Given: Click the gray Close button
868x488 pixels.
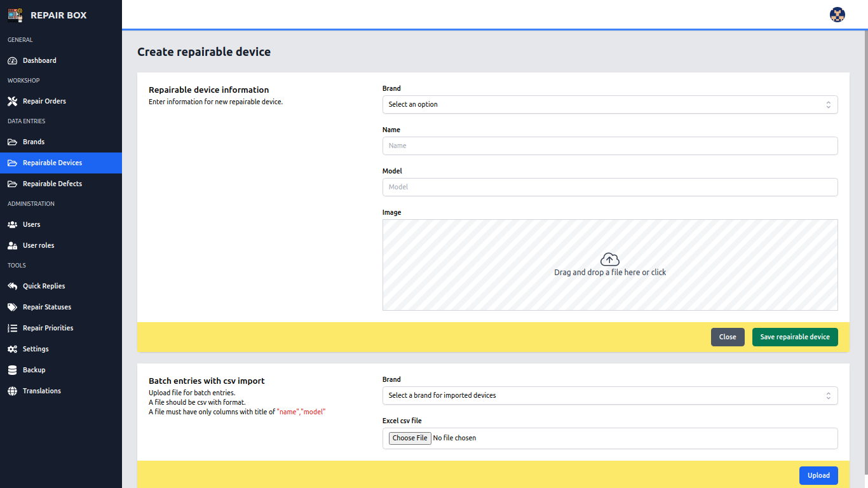Looking at the screenshot, I should [x=727, y=337].
